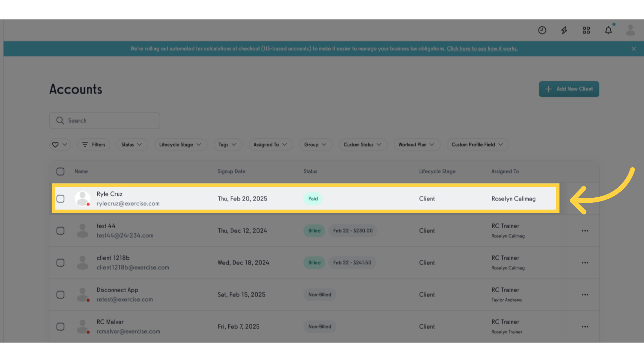The image size is (644, 362).
Task: Expand the Lifecycle Stage dropdown
Action: pos(179,144)
